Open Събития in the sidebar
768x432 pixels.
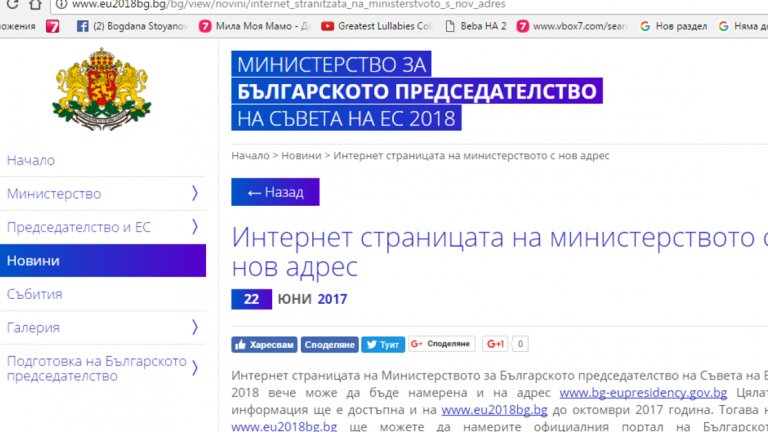34,294
